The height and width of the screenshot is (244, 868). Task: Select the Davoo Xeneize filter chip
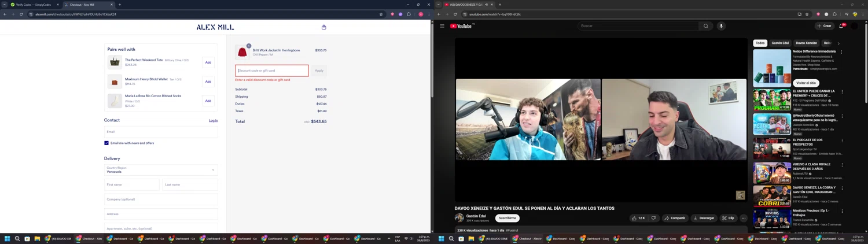(x=806, y=43)
